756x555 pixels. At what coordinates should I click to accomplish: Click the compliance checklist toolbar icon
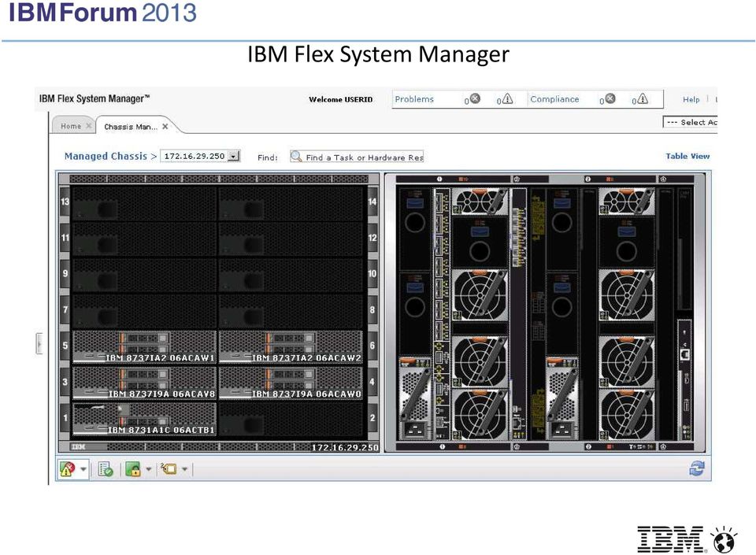[x=105, y=468]
